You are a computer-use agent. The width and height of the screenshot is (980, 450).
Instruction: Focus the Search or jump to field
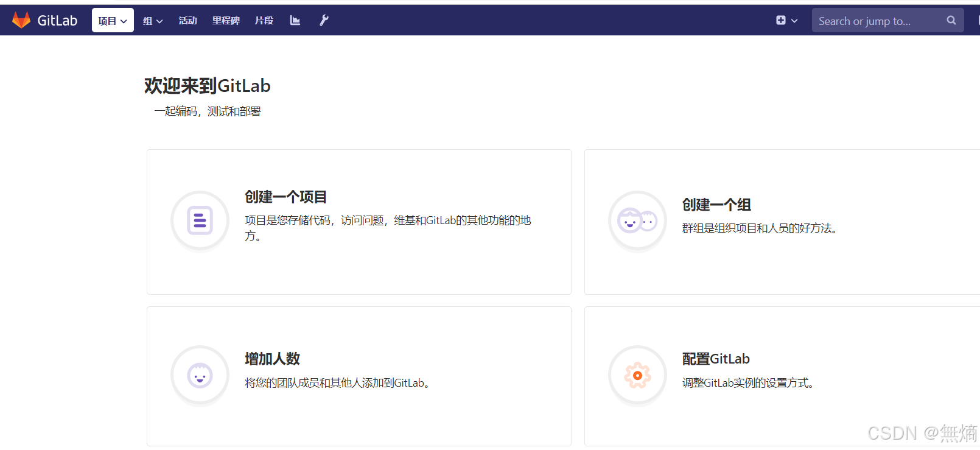[x=887, y=21]
